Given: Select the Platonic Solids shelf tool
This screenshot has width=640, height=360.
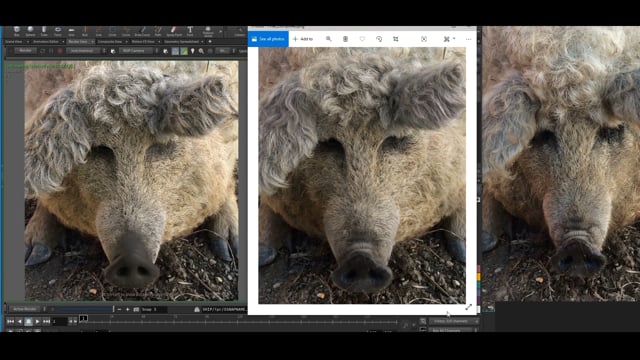Looking at the screenshot, I should coord(208,31).
